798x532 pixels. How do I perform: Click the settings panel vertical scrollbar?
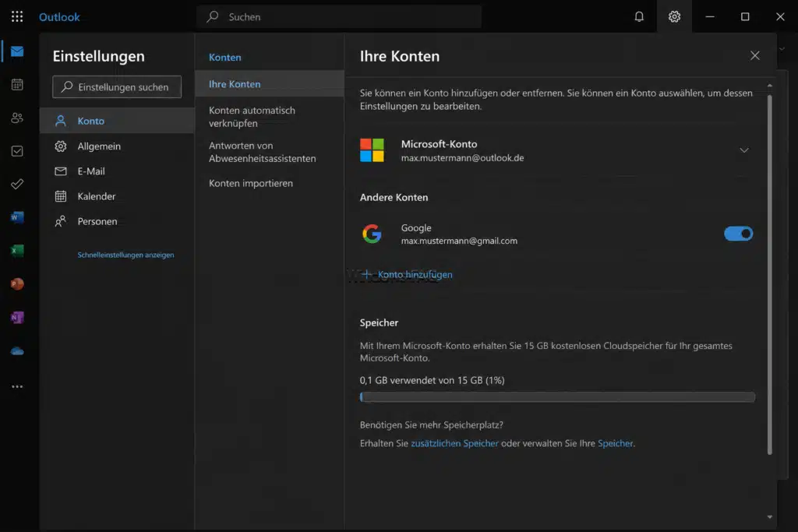point(769,275)
